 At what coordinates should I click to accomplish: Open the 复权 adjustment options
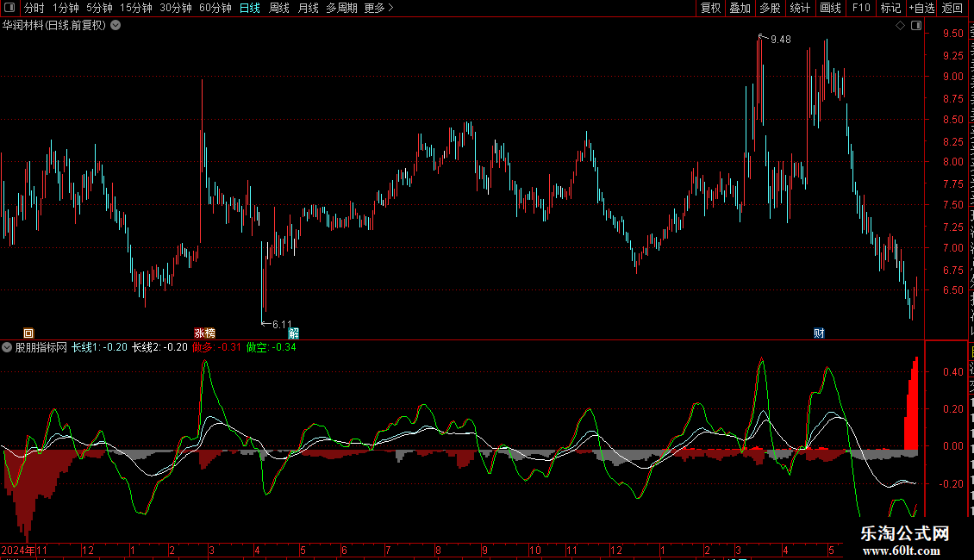click(710, 8)
